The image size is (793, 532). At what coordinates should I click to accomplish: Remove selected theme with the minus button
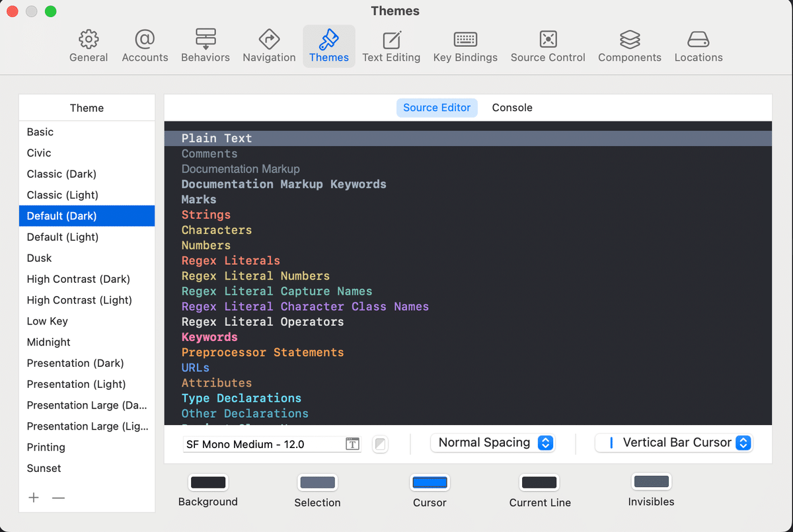58,498
